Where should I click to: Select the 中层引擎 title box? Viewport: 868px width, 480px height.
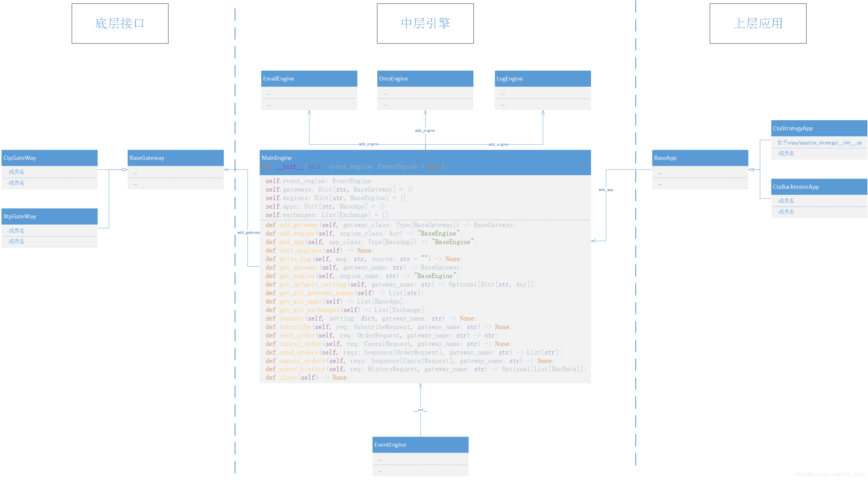(x=425, y=24)
